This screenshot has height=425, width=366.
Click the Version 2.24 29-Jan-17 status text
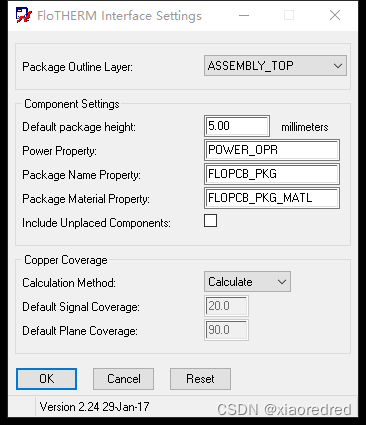(94, 407)
